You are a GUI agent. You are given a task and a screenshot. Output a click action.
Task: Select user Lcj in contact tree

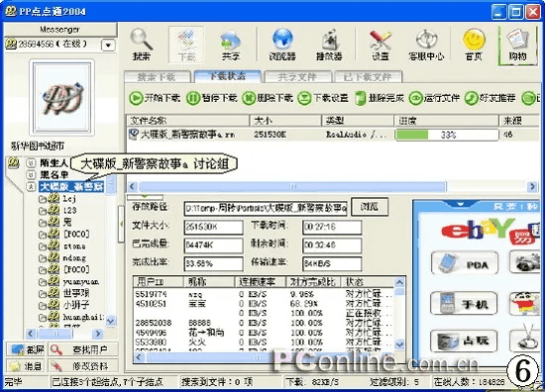point(69,199)
